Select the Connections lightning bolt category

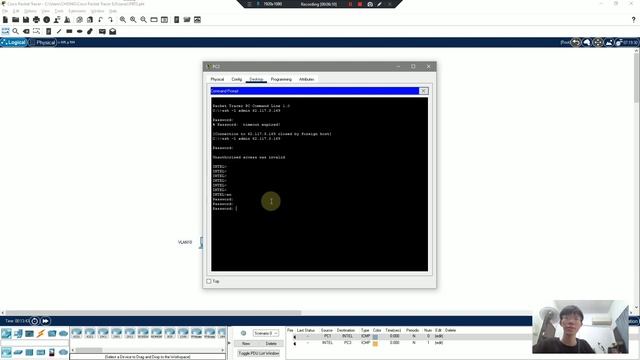point(41,333)
